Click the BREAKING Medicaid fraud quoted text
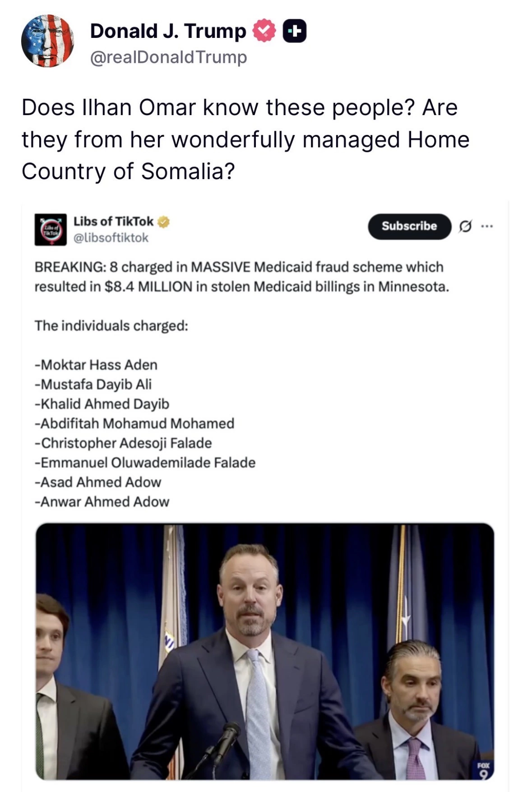Image resolution: width=532 pixels, height=792 pixels. pyautogui.click(x=242, y=277)
